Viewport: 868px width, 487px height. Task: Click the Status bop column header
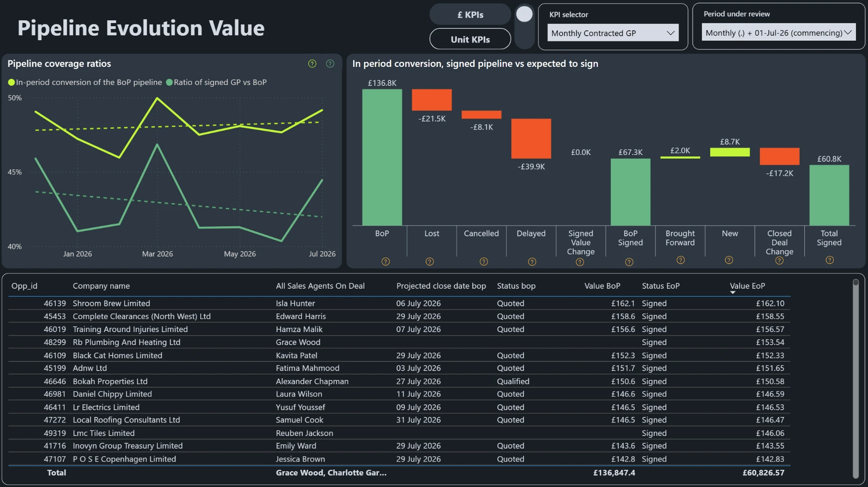(516, 286)
